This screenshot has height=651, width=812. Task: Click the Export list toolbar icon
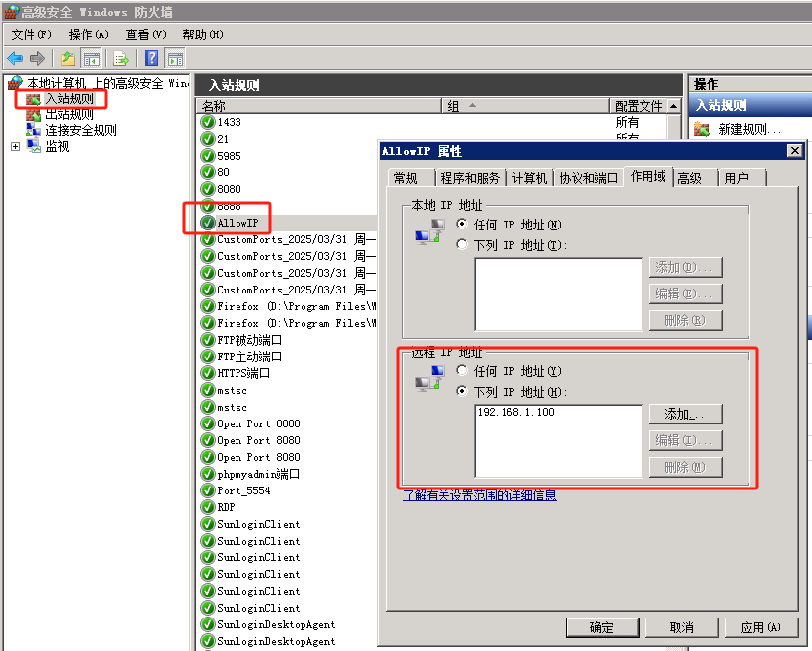tap(121, 58)
